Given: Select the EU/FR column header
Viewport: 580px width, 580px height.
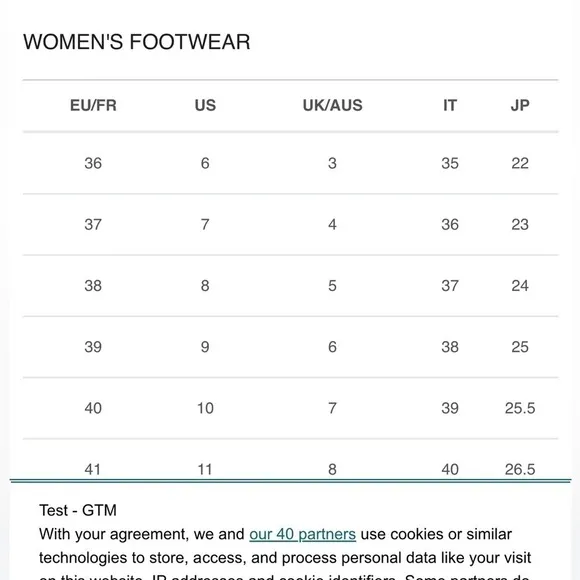Looking at the screenshot, I should (x=93, y=105).
